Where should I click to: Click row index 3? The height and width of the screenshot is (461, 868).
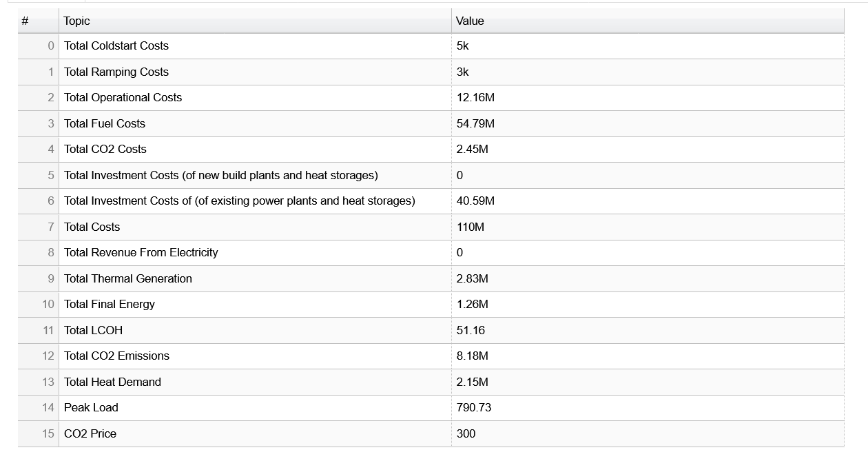(50, 123)
